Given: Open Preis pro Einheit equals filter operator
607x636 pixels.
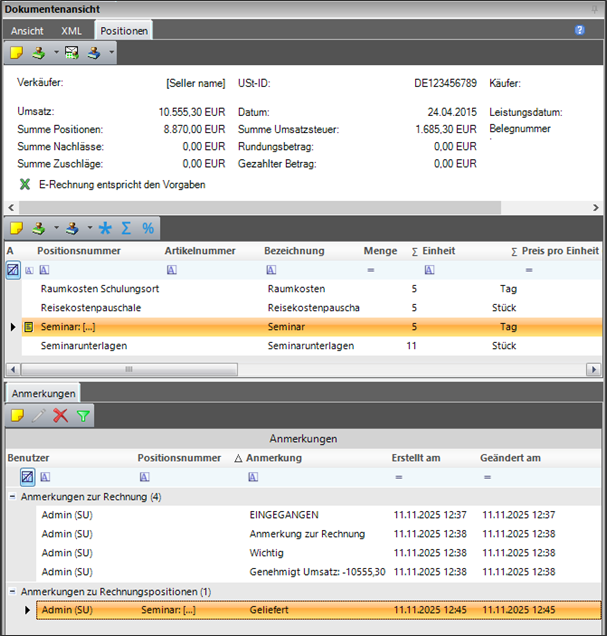Looking at the screenshot, I should click(x=529, y=270).
